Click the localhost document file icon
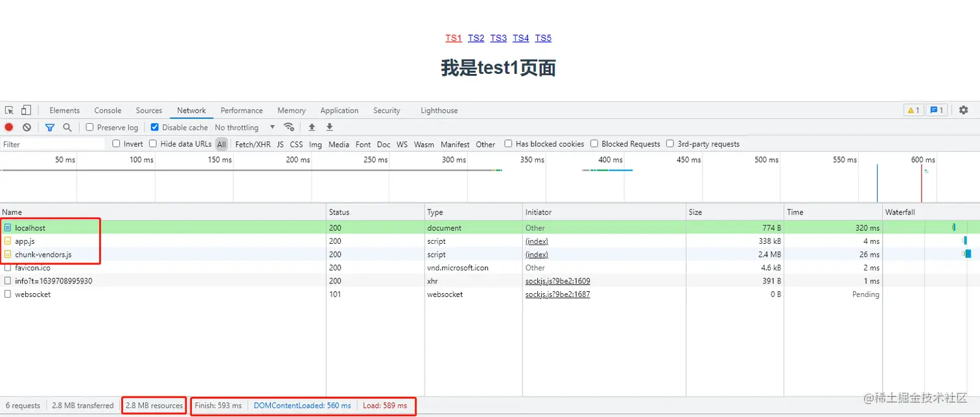This screenshot has height=417, width=980. [x=8, y=228]
